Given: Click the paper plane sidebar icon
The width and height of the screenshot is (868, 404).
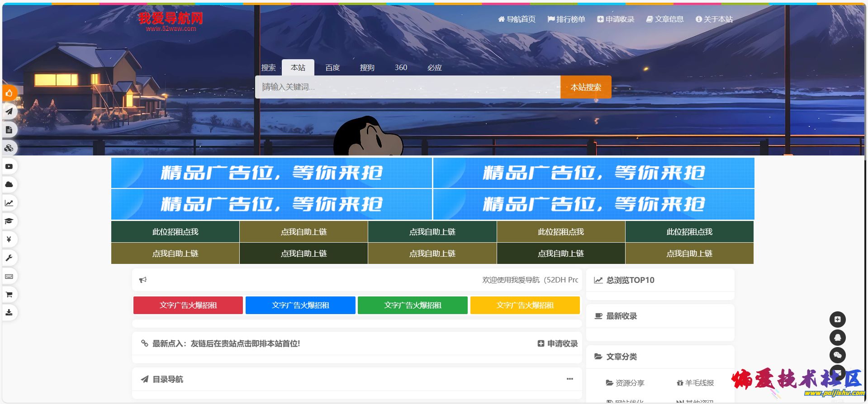Looking at the screenshot, I should coord(9,112).
